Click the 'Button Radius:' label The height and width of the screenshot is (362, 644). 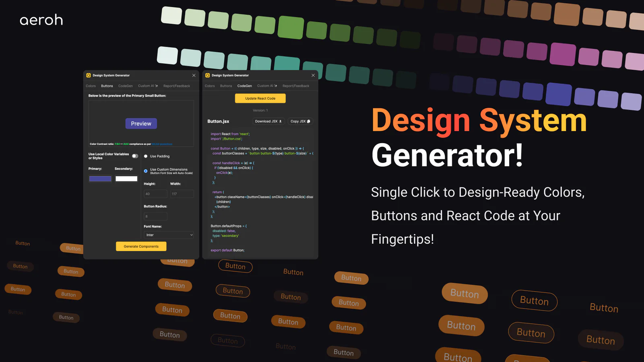pyautogui.click(x=155, y=206)
